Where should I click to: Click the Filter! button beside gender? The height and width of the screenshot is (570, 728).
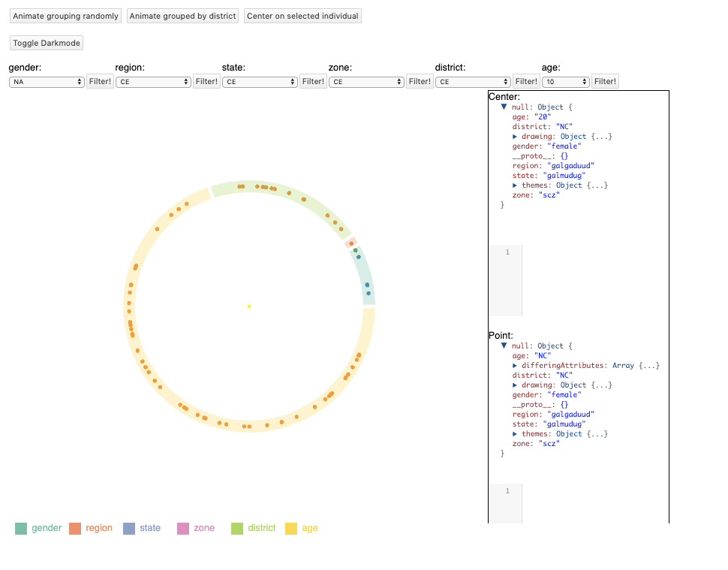pyautogui.click(x=100, y=82)
